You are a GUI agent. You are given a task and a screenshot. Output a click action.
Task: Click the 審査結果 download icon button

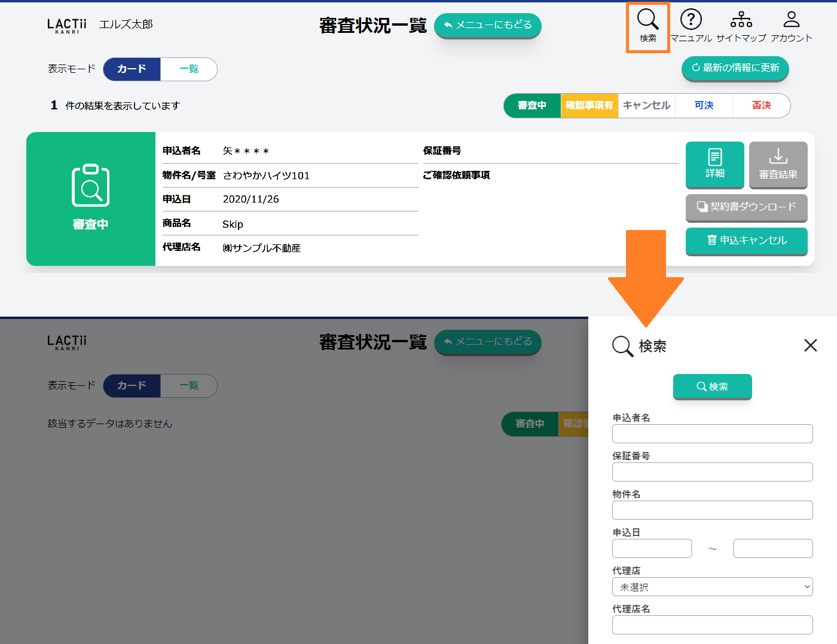pyautogui.click(x=778, y=164)
